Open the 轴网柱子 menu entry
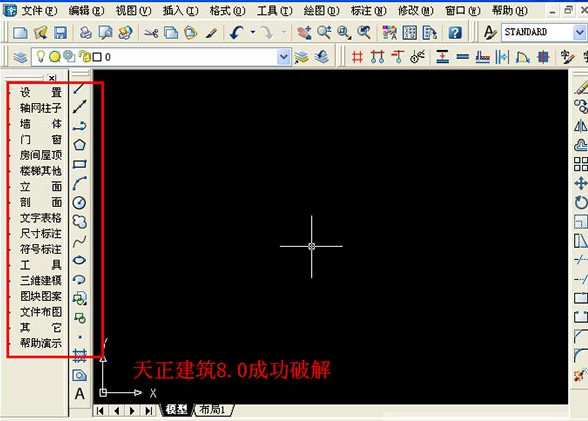 pos(40,108)
